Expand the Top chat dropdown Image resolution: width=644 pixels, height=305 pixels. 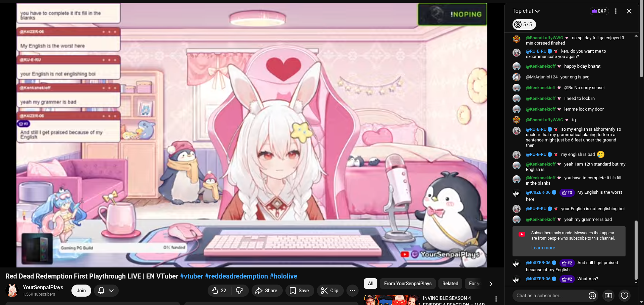526,11
